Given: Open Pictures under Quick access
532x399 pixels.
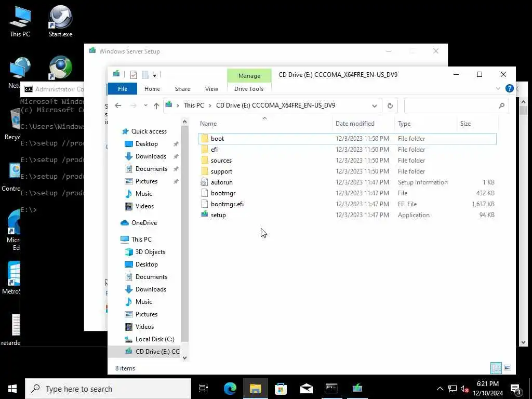Looking at the screenshot, I should (146, 181).
